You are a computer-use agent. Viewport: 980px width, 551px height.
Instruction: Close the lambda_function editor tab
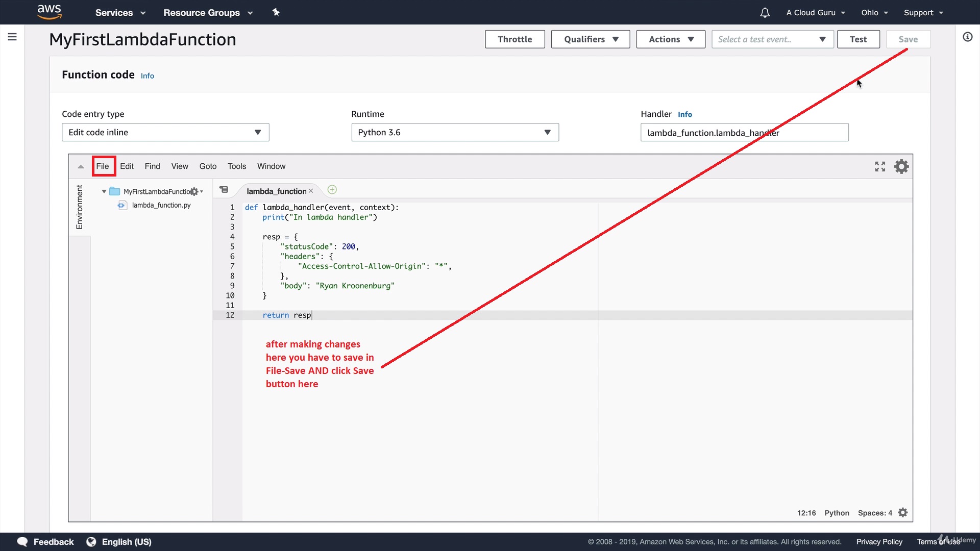[311, 191]
